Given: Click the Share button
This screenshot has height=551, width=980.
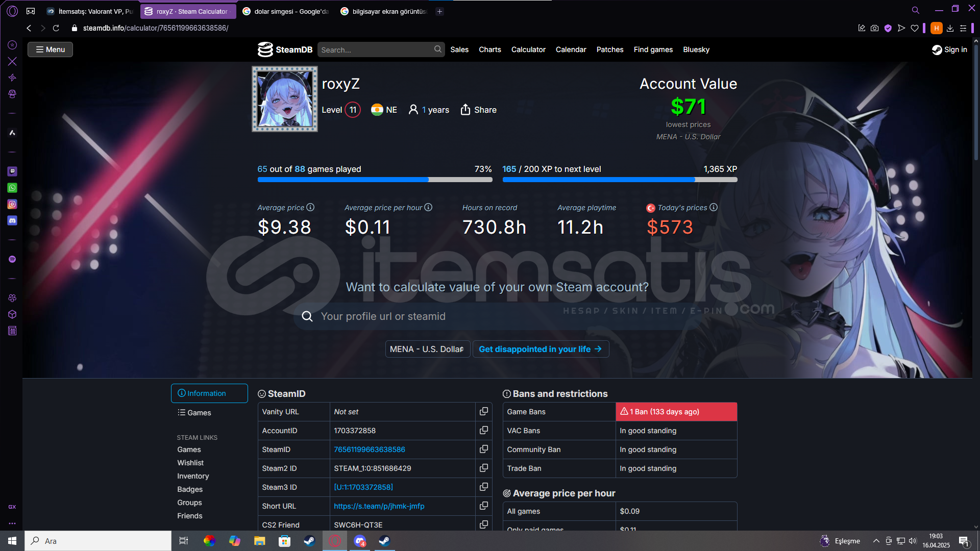Looking at the screenshot, I should point(478,110).
